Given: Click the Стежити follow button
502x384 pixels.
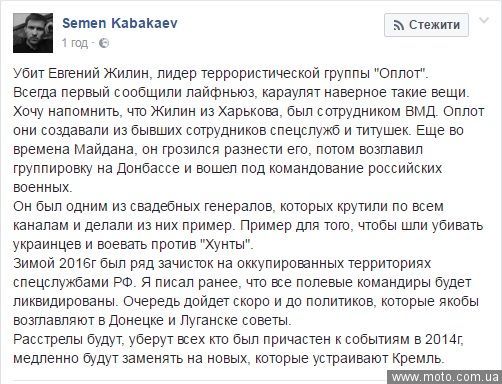Looking at the screenshot, I should pyautogui.click(x=426, y=25).
